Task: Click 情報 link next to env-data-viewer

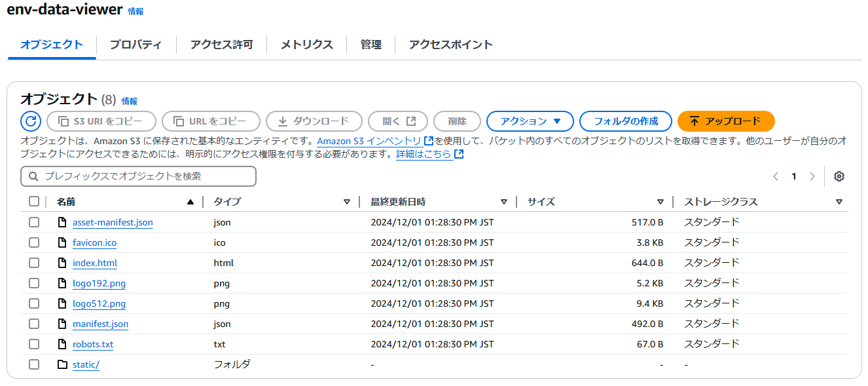Action: pyautogui.click(x=136, y=11)
